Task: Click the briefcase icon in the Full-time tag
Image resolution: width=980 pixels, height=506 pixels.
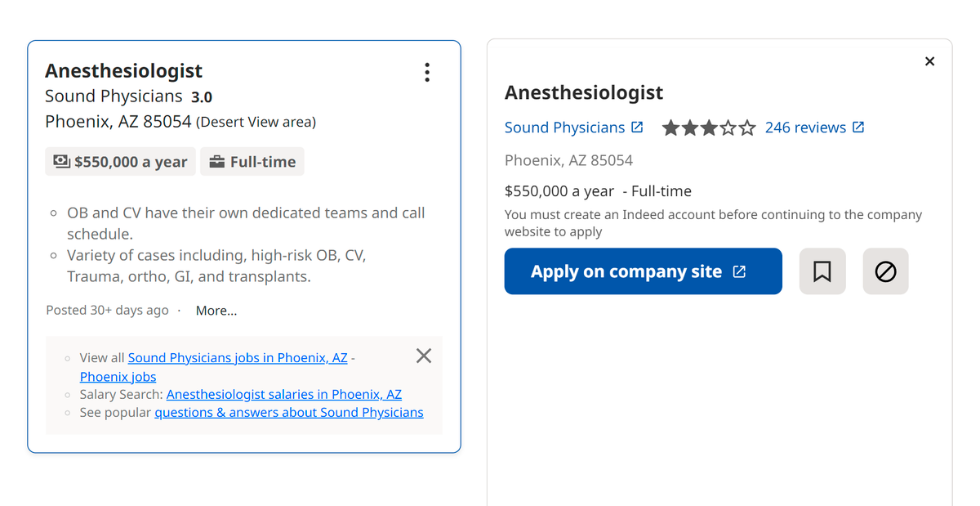Action: tap(217, 162)
